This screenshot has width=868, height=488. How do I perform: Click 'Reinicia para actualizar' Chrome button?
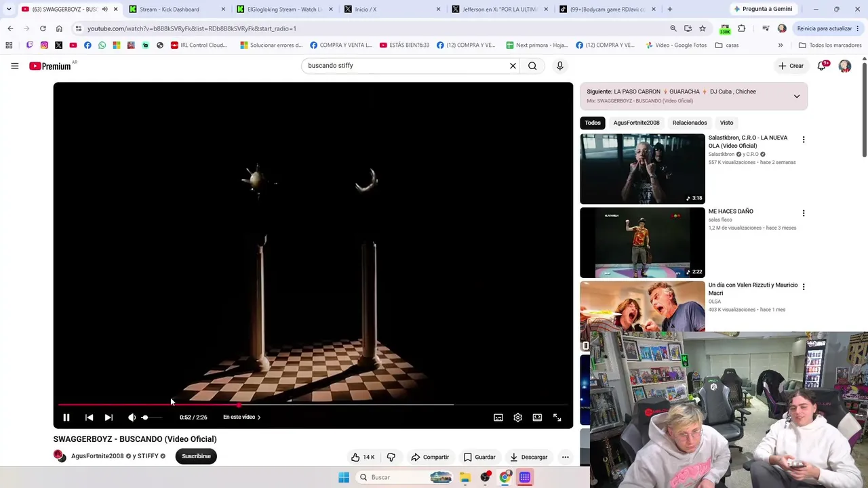[x=829, y=28]
